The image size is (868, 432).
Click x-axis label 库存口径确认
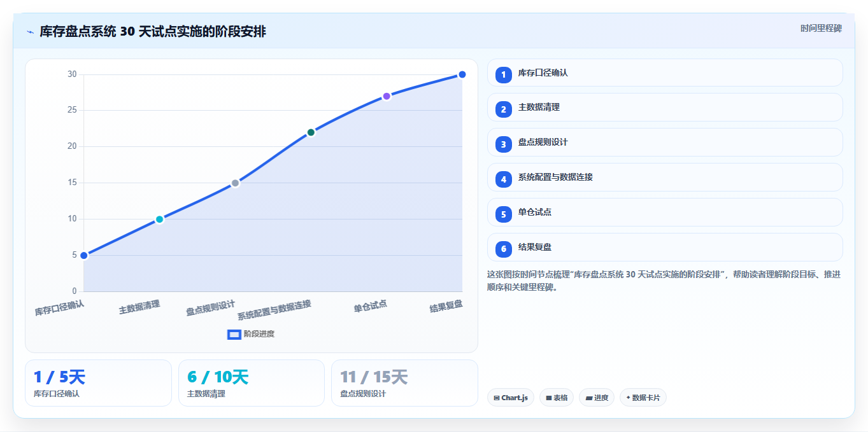(x=59, y=308)
